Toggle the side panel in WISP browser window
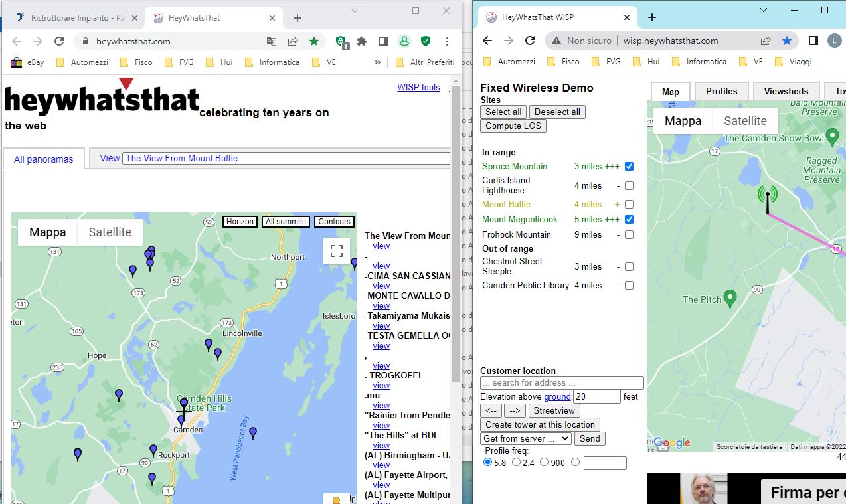 click(813, 41)
